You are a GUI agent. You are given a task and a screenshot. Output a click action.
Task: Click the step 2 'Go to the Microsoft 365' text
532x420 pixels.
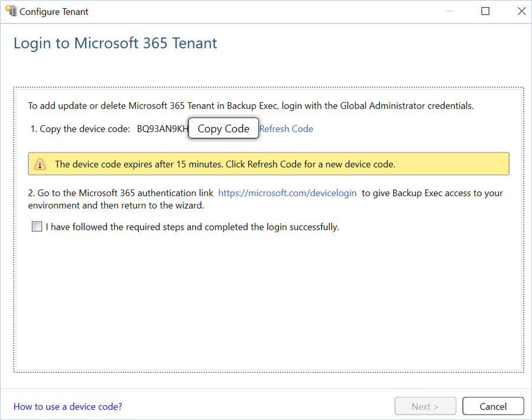pos(121,193)
